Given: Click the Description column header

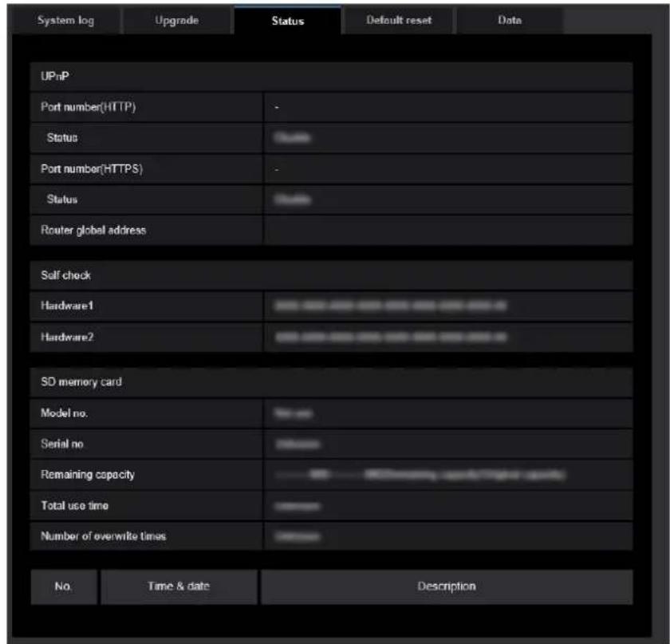Looking at the screenshot, I should [447, 587].
